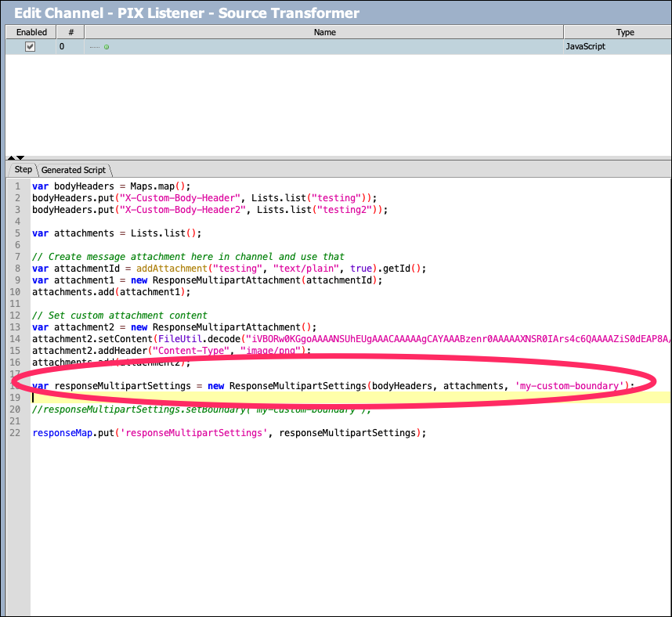Click the 'var bodyHeaders = Maps.map();' line
The image size is (672, 617).
tap(111, 186)
